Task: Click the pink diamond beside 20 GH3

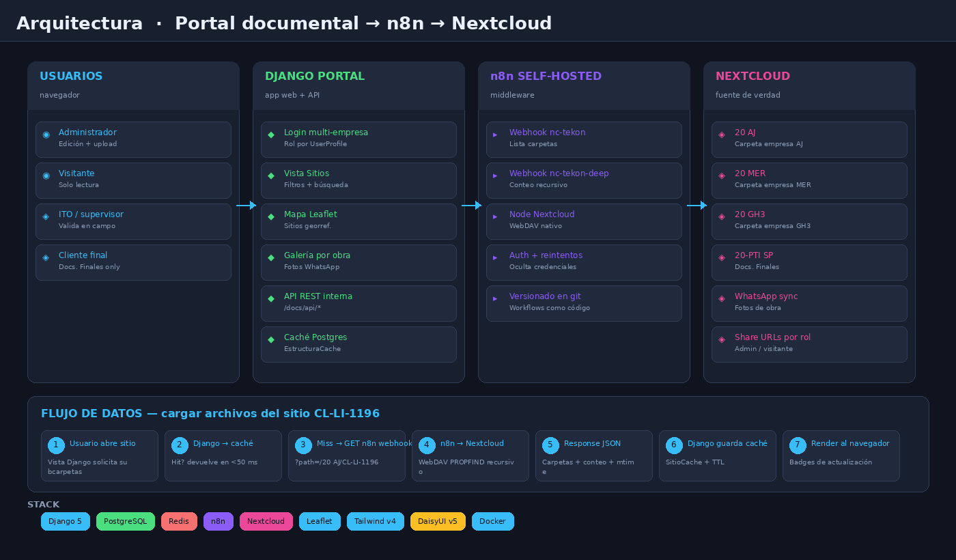Action: (722, 216)
